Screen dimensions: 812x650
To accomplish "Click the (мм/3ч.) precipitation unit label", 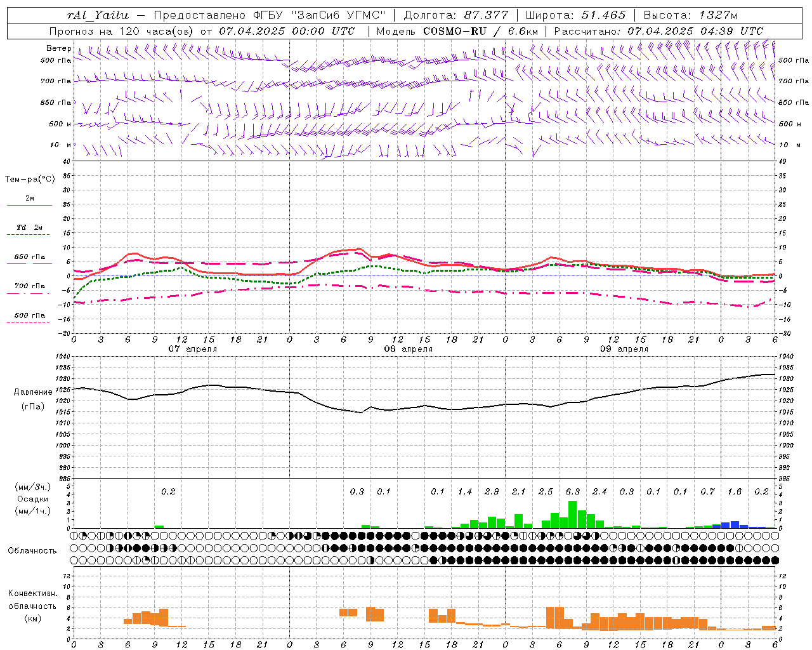I will (x=32, y=487).
